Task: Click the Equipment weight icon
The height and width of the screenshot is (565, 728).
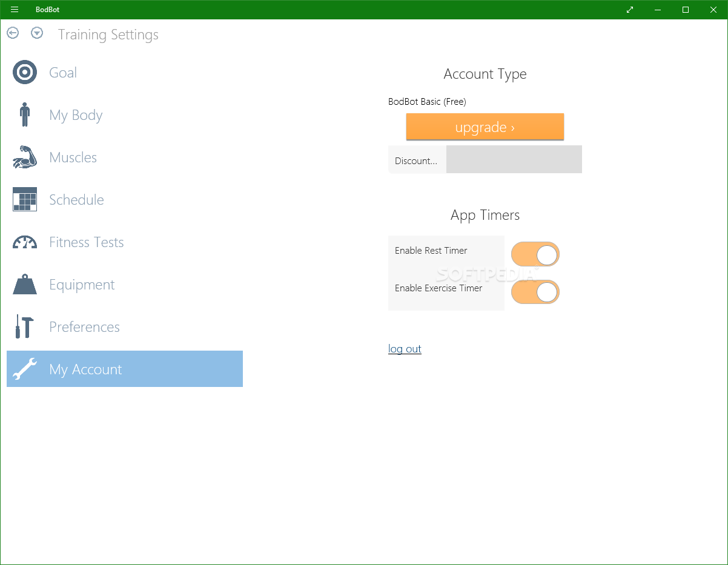Action: 25,284
